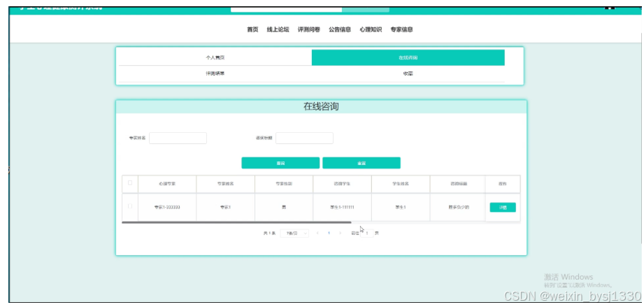Click the 专家性别 column header
644x307 pixels.
click(x=284, y=184)
